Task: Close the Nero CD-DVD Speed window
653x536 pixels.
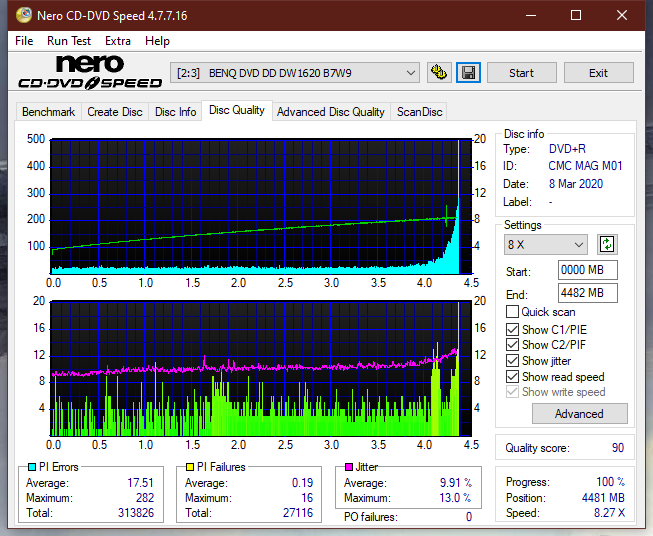Action: (x=622, y=15)
